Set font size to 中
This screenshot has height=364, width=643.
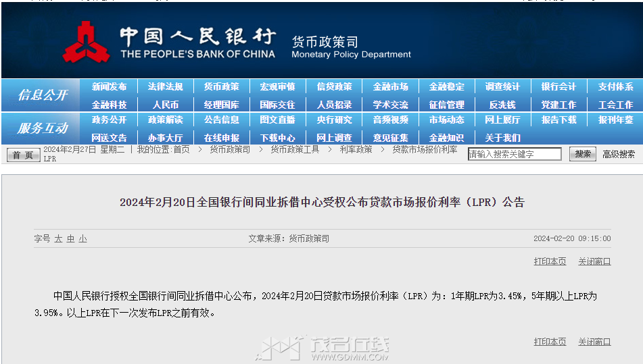point(70,238)
